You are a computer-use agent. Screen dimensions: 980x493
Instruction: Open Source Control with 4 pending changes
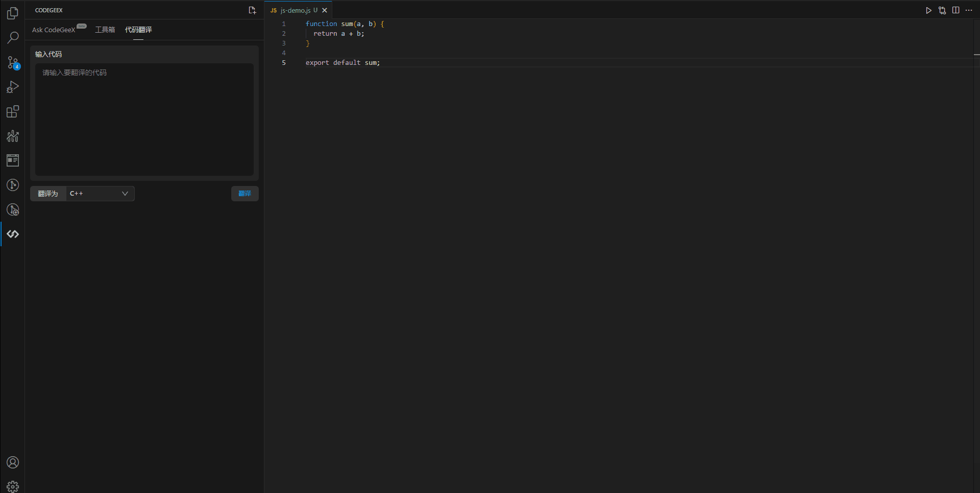point(13,62)
